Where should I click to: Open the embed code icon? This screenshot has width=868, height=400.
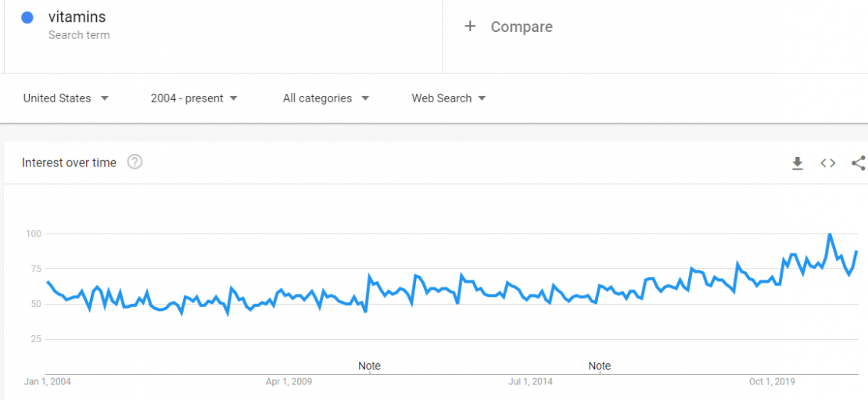coord(827,162)
